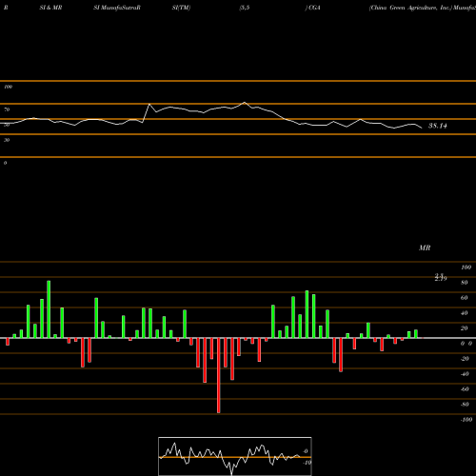Click the 40 label on MR axis
The height and width of the screenshot is (476, 476).
click(x=465, y=313)
